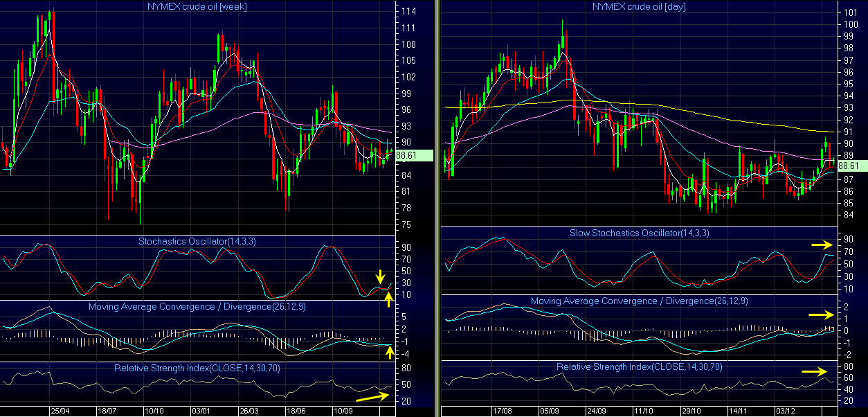
Task: Click date label 05/09 on daily time axis
Action: (550, 411)
